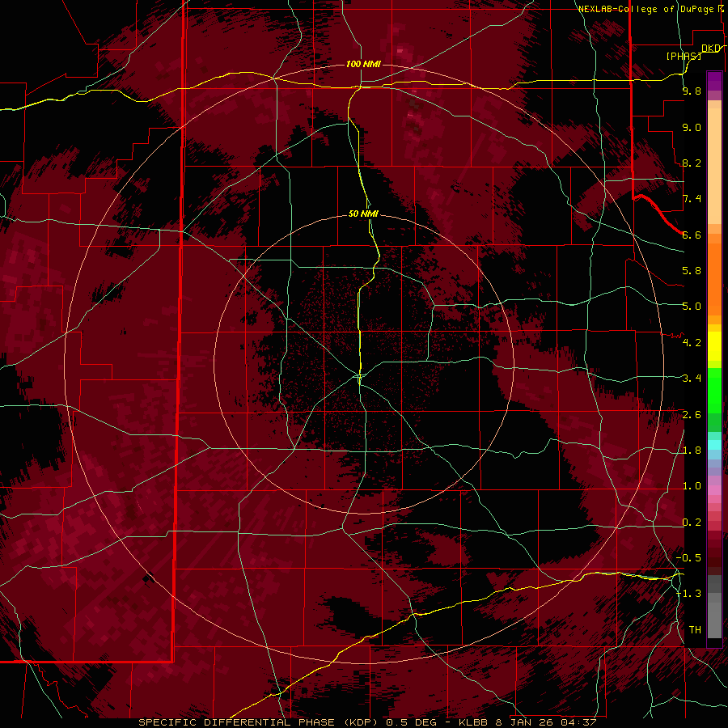Click the 50 NMI range ring label
The height and width of the screenshot is (728, 728).
click(363, 214)
